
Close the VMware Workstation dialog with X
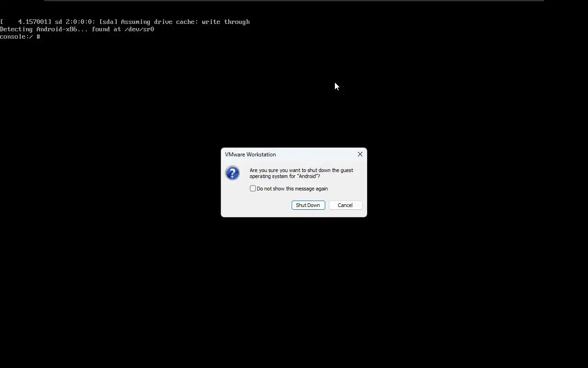pyautogui.click(x=360, y=154)
